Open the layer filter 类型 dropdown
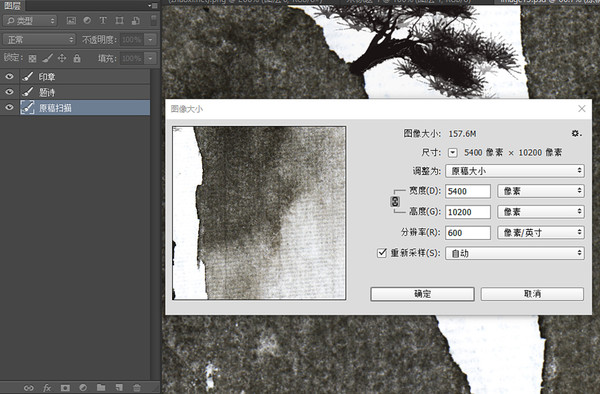600x394 pixels. [30, 21]
